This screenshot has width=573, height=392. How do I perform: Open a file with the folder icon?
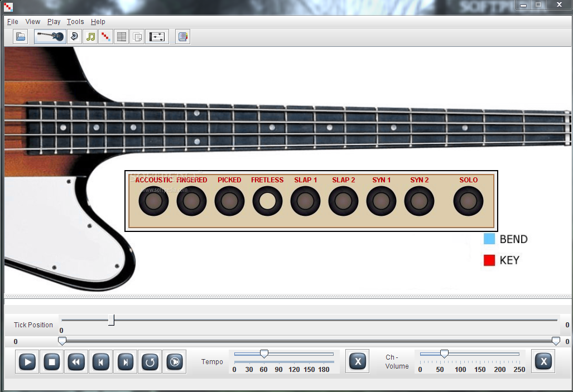21,37
